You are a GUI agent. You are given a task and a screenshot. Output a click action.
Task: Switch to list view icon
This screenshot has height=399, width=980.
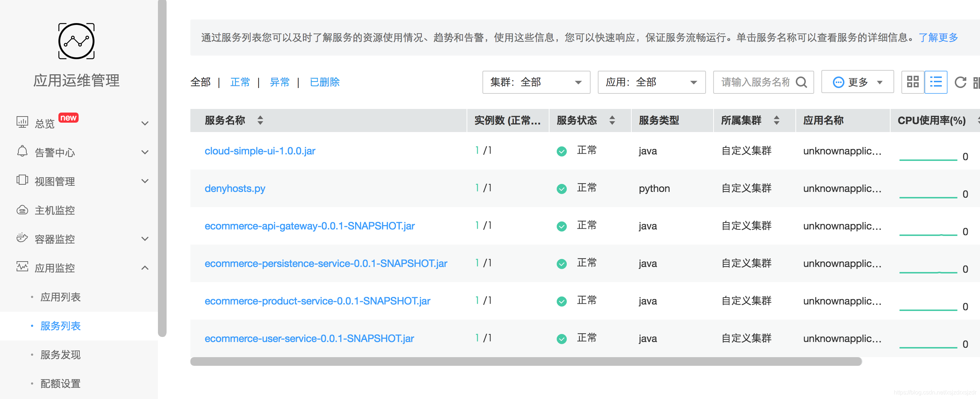coord(936,82)
